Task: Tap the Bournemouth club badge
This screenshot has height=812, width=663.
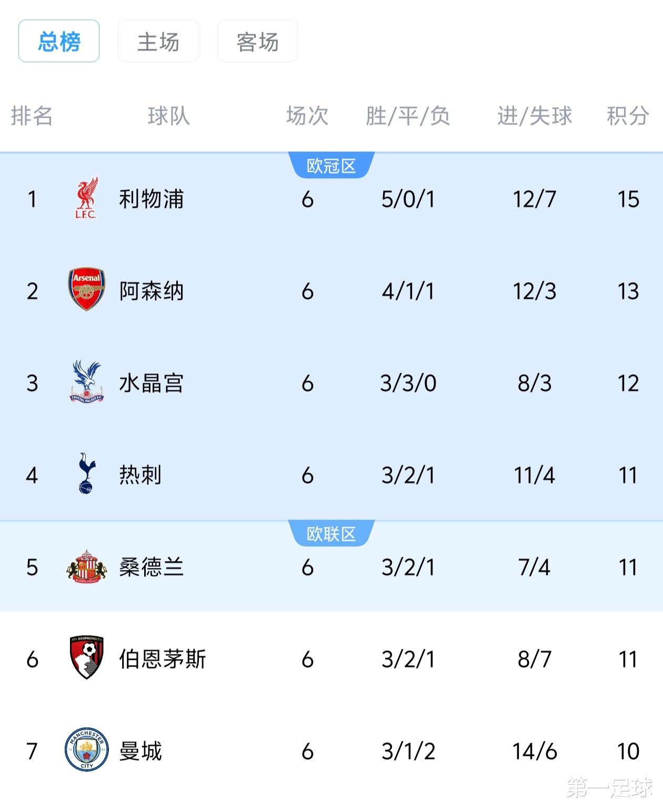Action: pos(87,658)
